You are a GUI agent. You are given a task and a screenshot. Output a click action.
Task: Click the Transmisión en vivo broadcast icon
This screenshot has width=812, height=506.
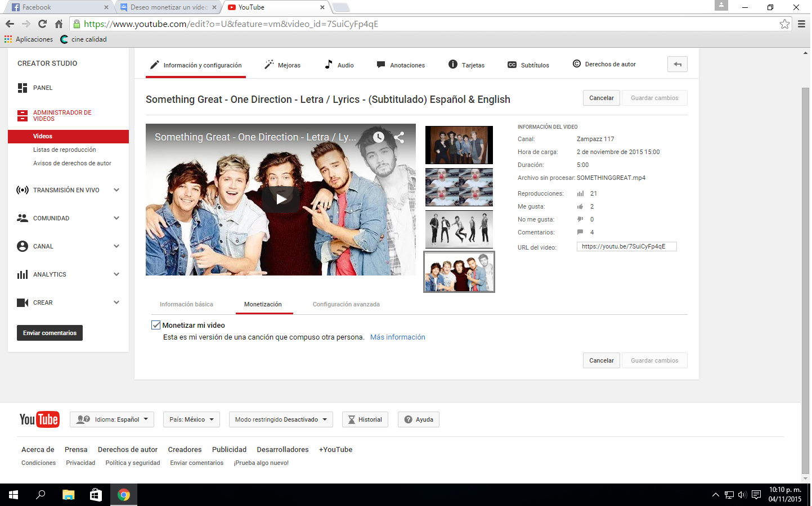(23, 190)
